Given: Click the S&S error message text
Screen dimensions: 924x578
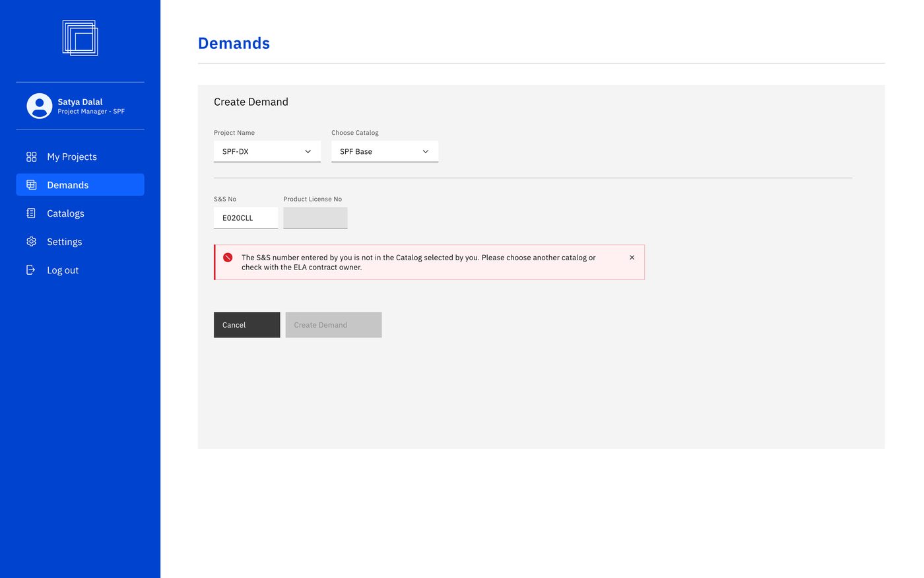Looking at the screenshot, I should coord(418,262).
